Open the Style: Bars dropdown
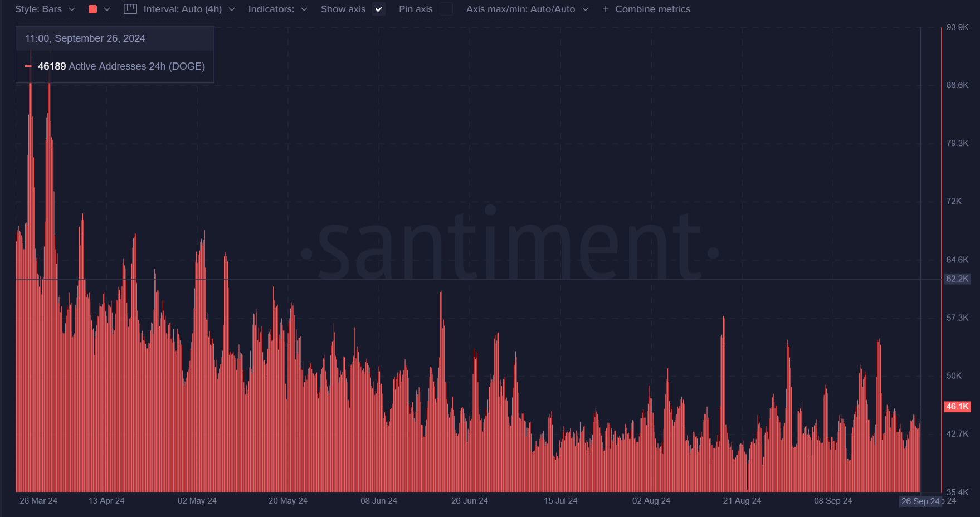This screenshot has height=517, width=980. [45, 9]
